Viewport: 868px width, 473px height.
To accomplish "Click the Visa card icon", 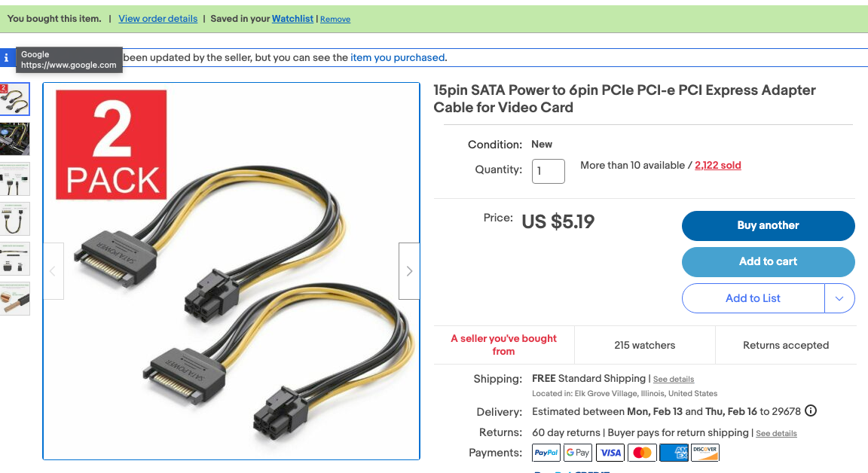I will (x=610, y=453).
